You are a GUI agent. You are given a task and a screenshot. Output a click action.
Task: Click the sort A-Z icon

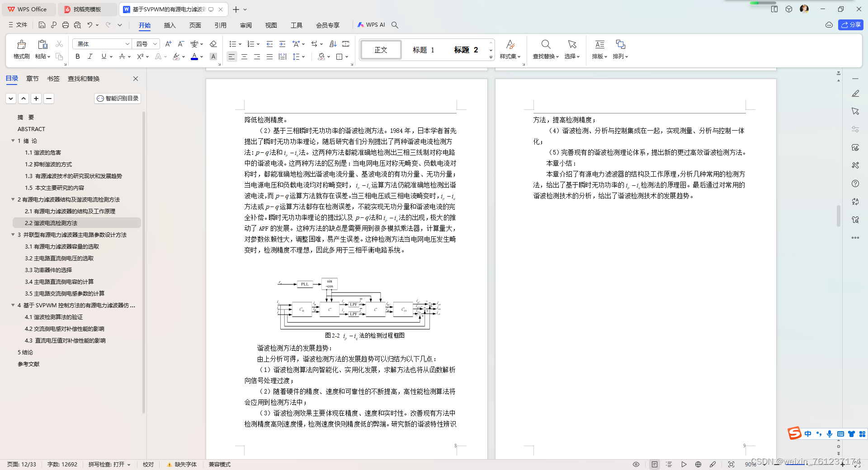(333, 44)
